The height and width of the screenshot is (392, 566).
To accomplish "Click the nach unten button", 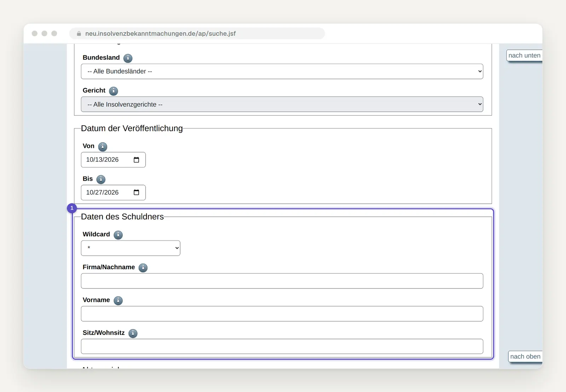I will [524, 56].
